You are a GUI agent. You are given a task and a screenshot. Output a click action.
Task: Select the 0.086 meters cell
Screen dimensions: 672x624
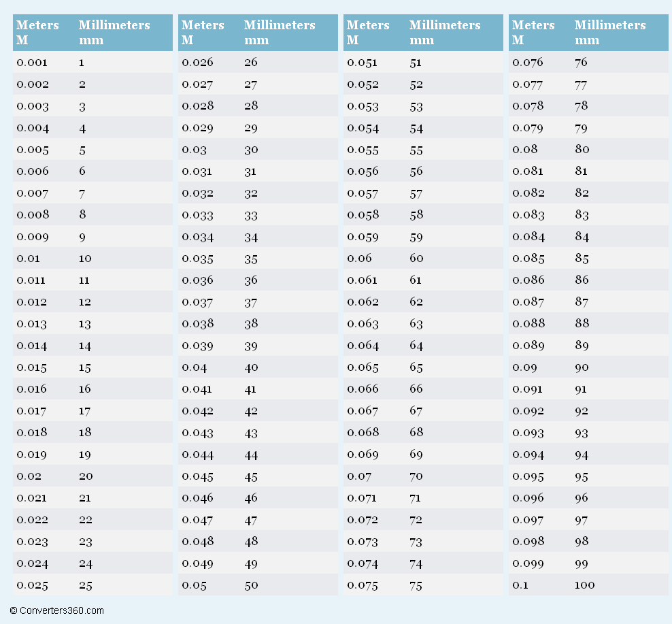point(528,280)
